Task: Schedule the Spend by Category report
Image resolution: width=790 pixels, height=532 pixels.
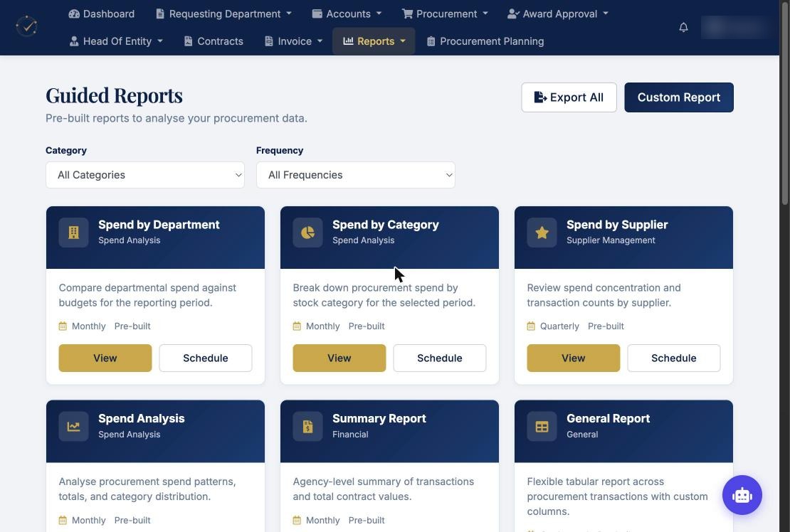Action: (x=439, y=358)
